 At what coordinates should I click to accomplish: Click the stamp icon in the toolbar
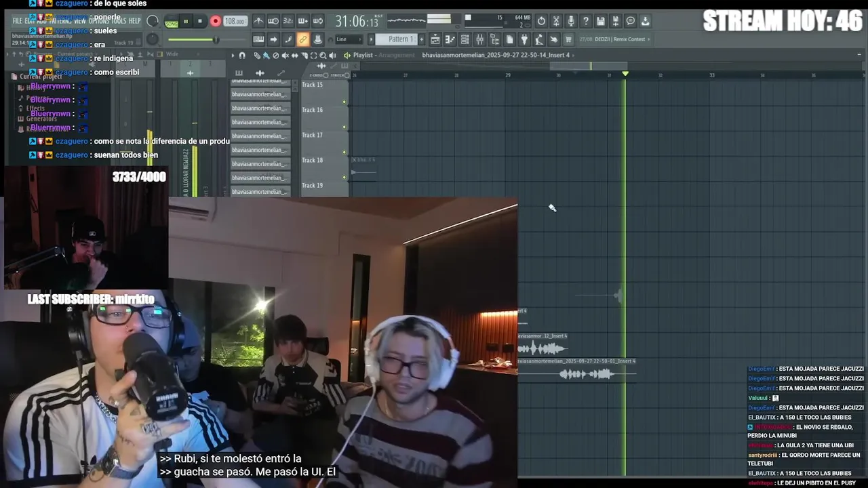pyautogui.click(x=317, y=39)
